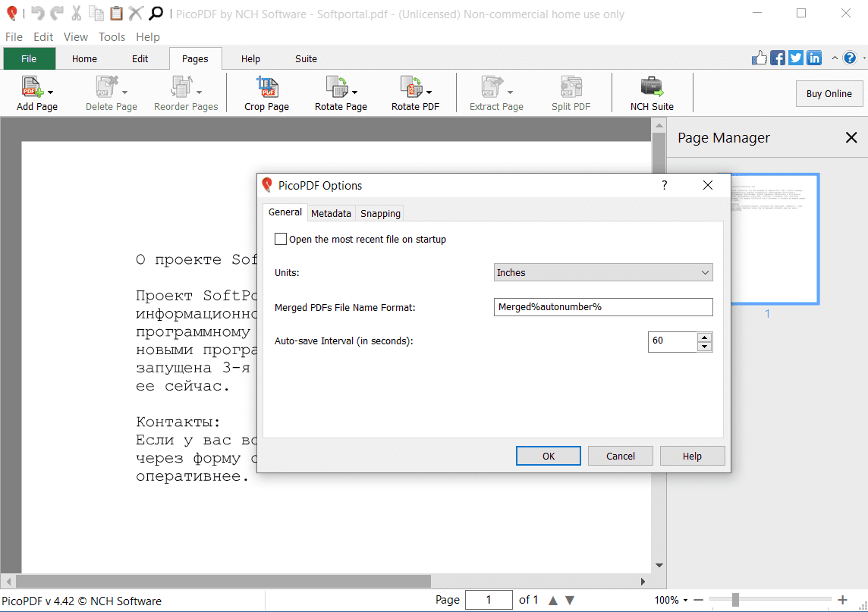The image size is (868, 612).
Task: Expand the Add Page dropdown arrow
Action: click(x=50, y=93)
